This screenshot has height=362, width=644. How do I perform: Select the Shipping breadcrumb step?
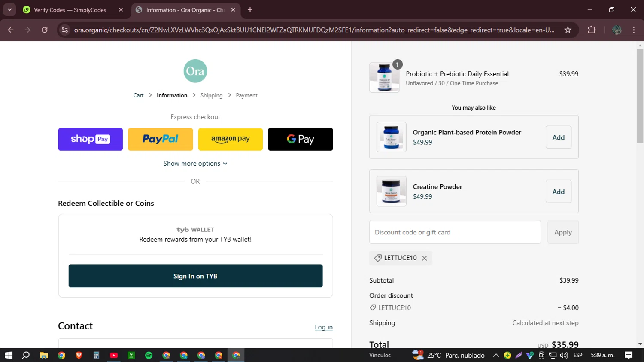click(211, 95)
